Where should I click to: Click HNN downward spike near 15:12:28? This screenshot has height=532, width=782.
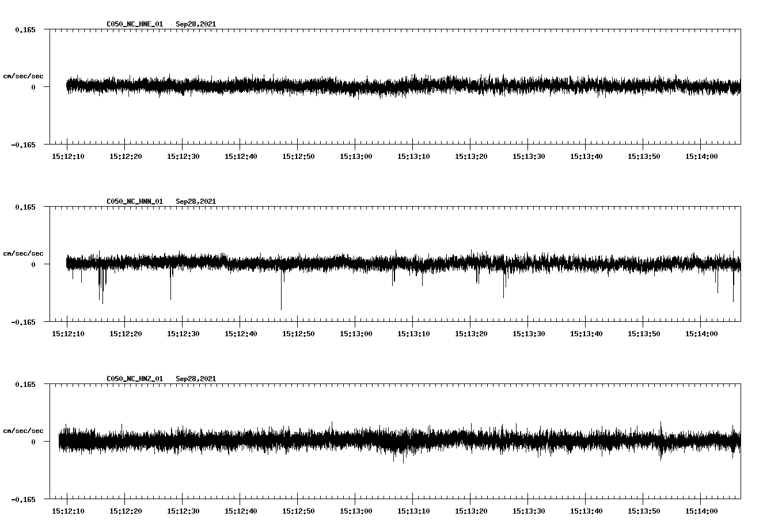pos(170,285)
